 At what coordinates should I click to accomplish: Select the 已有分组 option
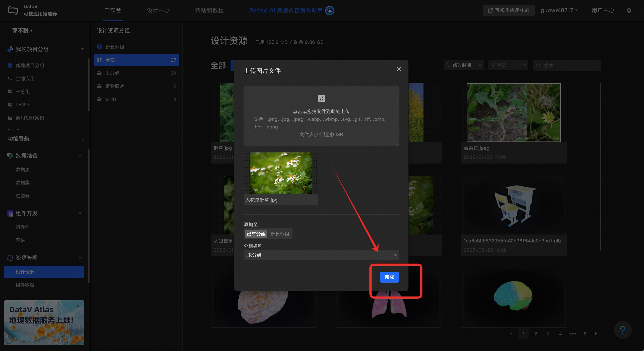256,234
